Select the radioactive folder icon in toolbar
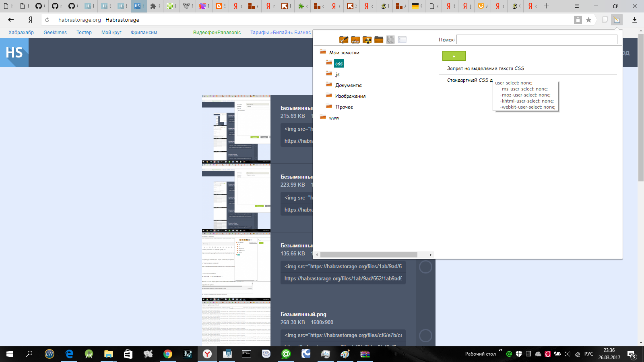This screenshot has height=362, width=644. pos(366,39)
